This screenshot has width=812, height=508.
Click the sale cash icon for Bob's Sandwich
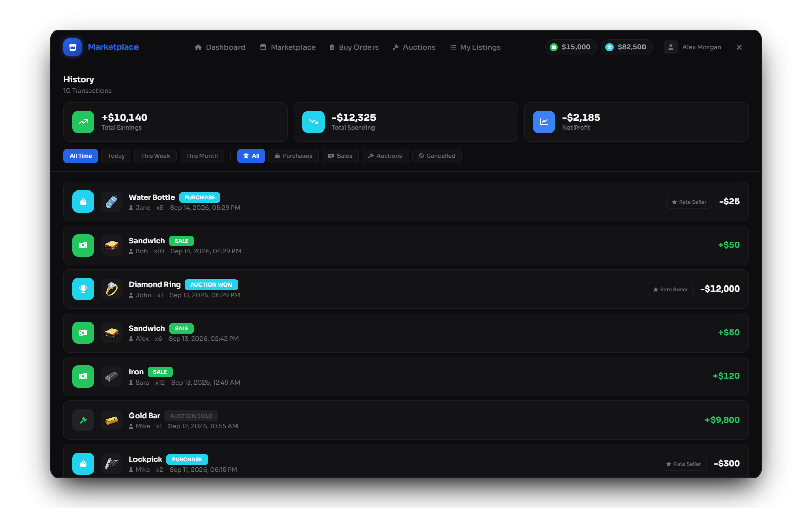(83, 245)
